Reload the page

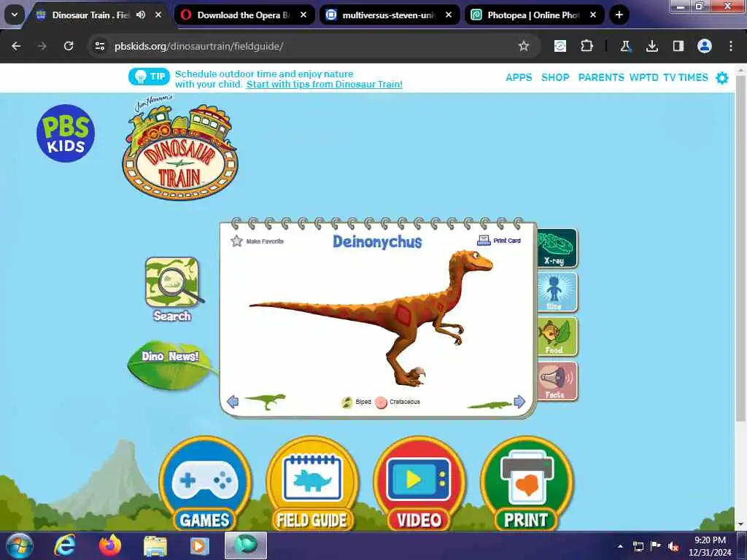[69, 46]
